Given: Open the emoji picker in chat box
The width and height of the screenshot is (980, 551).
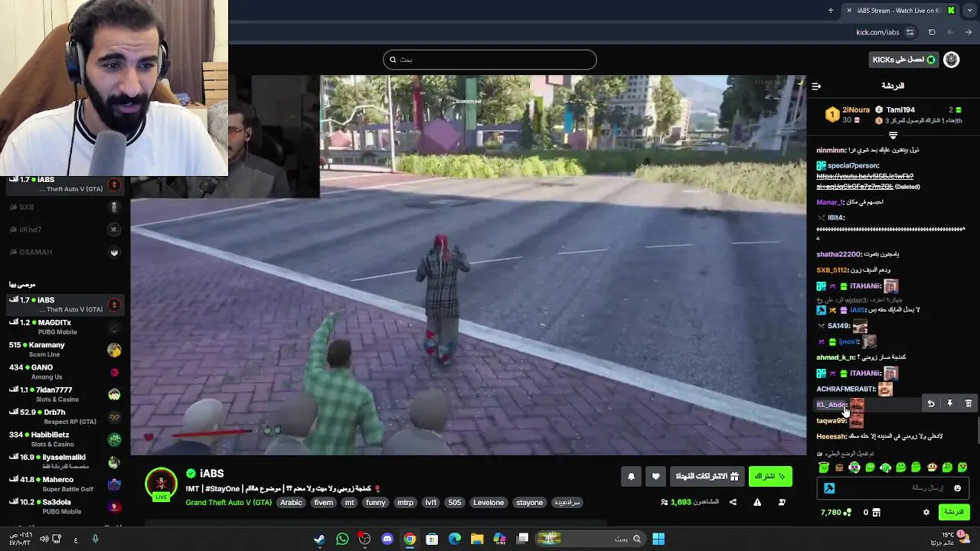Looking at the screenshot, I should 957,488.
